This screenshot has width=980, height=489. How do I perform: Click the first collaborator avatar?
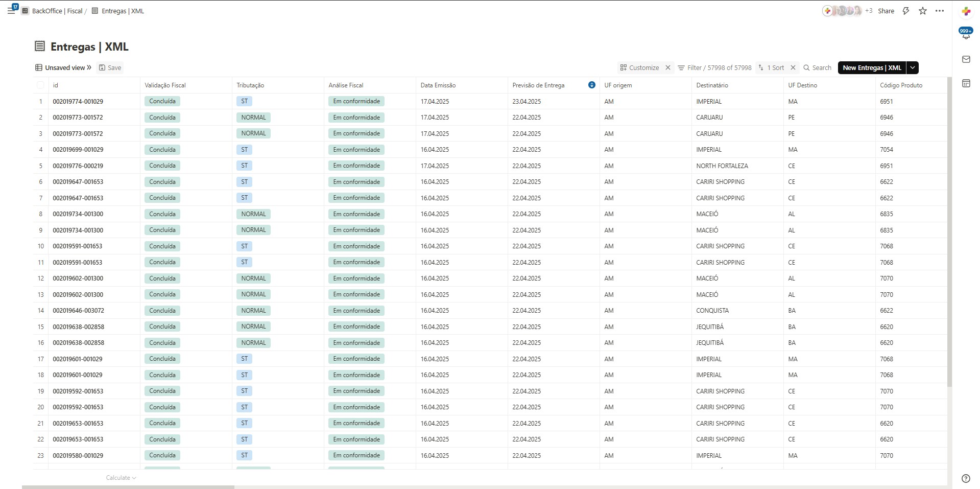pyautogui.click(x=828, y=11)
